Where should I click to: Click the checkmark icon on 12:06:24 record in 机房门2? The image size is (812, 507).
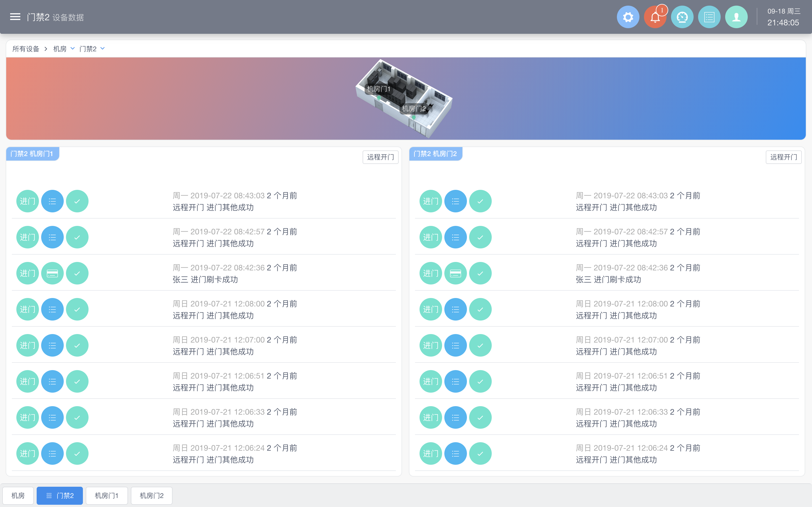click(x=480, y=453)
